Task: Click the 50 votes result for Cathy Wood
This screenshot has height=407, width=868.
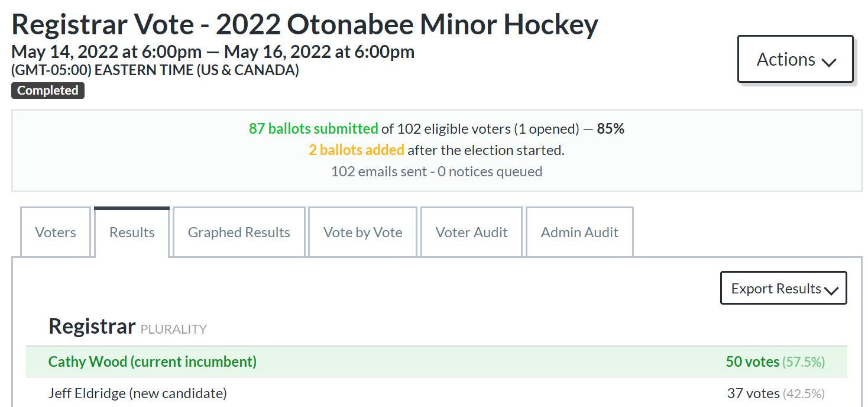Action: coord(752,361)
